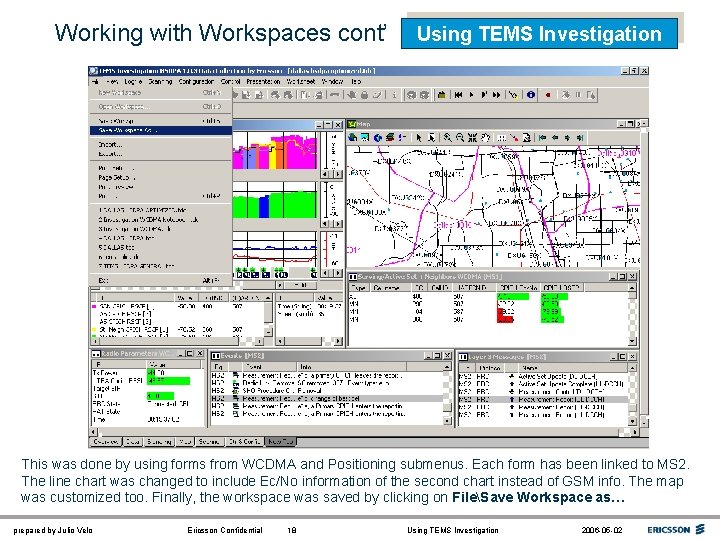Click the first Map toolbar icon
Image resolution: width=720 pixels, height=540 pixels.
[x=353, y=137]
